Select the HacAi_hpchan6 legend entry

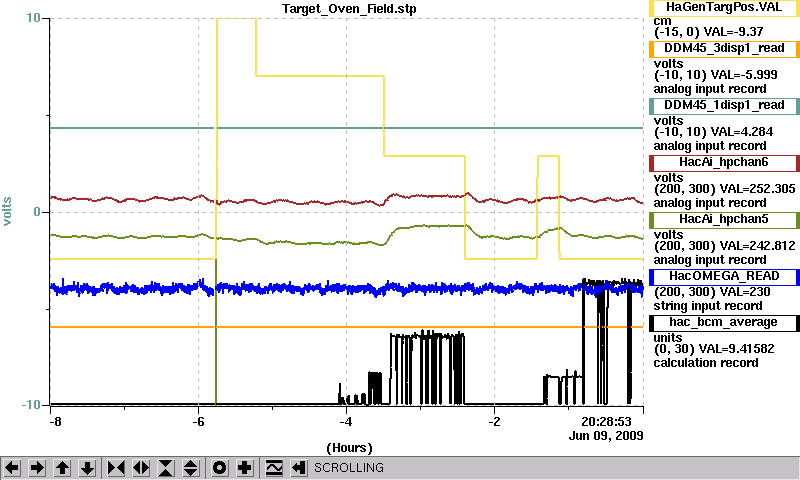724,163
